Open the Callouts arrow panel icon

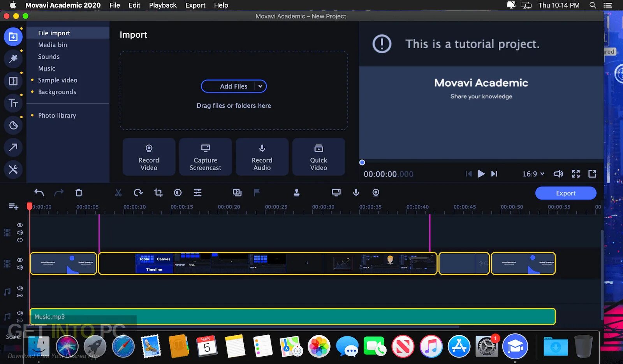pyautogui.click(x=13, y=147)
